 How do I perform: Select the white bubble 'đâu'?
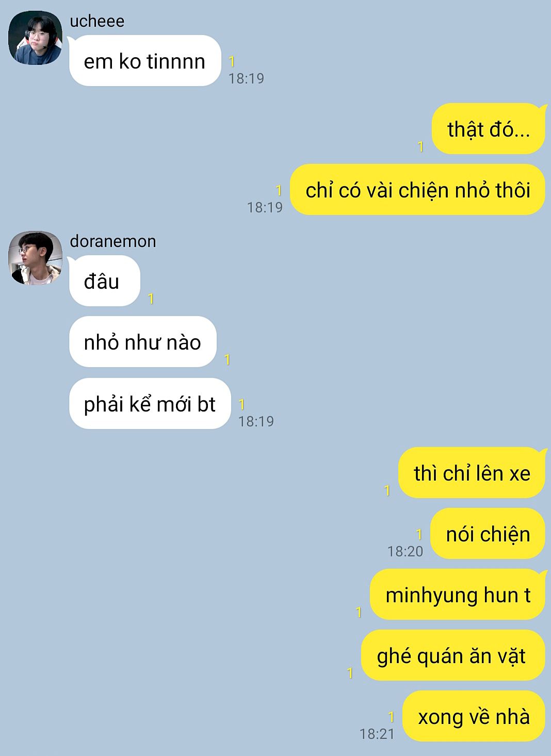104,281
